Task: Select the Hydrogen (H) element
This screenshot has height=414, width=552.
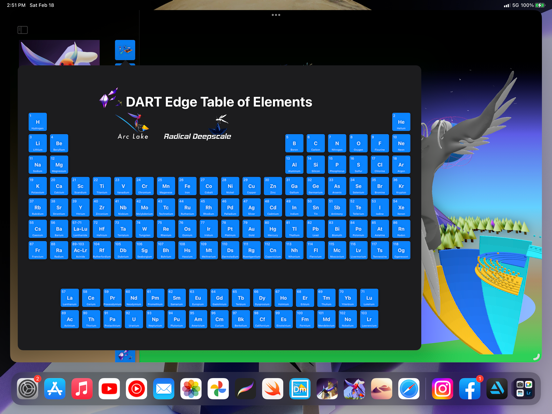Action: pos(38,122)
